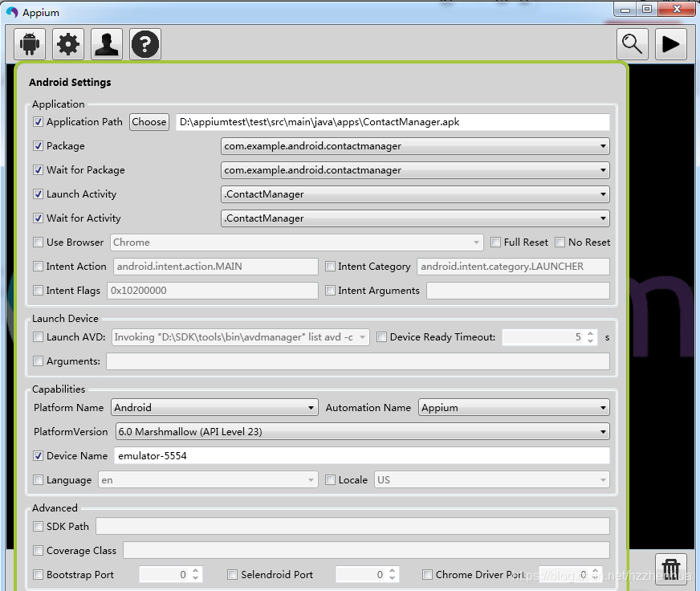
Task: Open General Settings gear icon
Action: coord(68,44)
